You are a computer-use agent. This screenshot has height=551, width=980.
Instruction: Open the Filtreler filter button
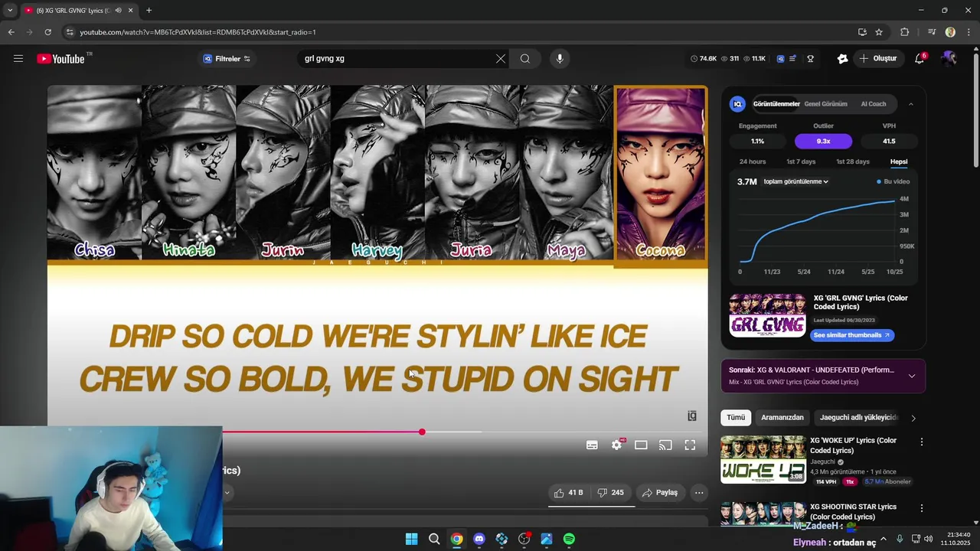227,59
